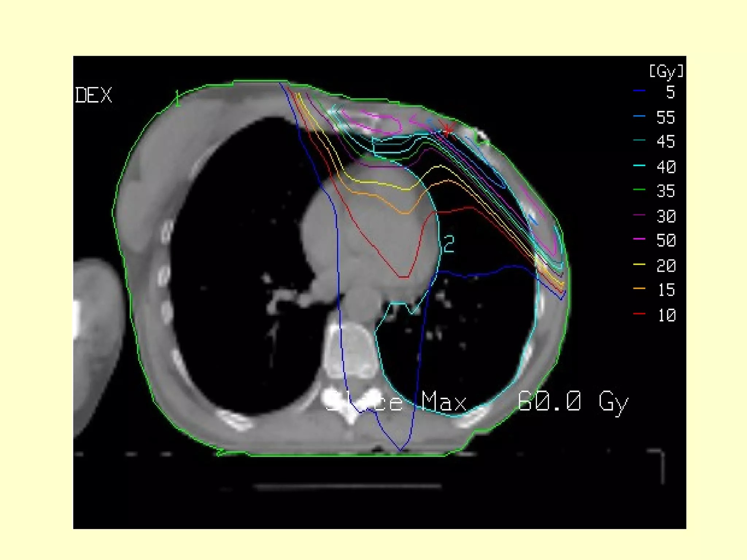Viewport: 747px width, 560px height.
Task: Click the 55 Gy blue legend swatch
Action: pos(639,116)
